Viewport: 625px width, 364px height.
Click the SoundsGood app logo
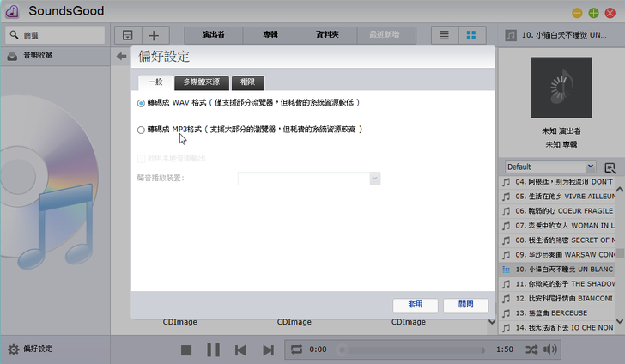12,11
